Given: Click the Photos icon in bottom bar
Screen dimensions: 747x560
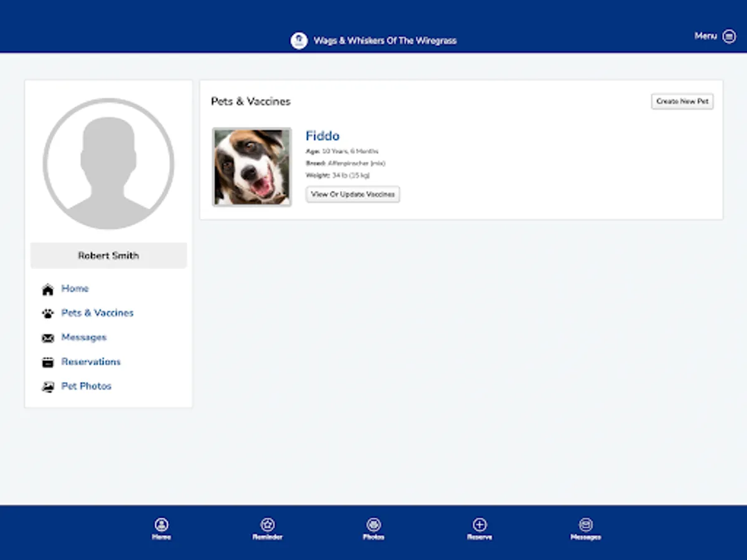Looking at the screenshot, I should tap(374, 525).
